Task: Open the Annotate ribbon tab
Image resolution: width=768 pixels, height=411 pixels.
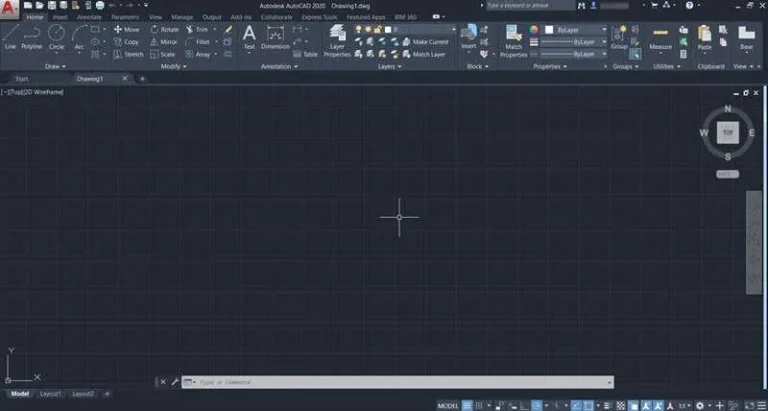Action: pos(89,17)
